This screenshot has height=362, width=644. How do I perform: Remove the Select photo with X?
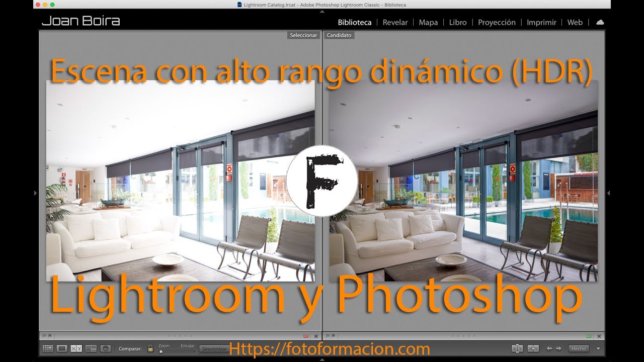(x=315, y=336)
